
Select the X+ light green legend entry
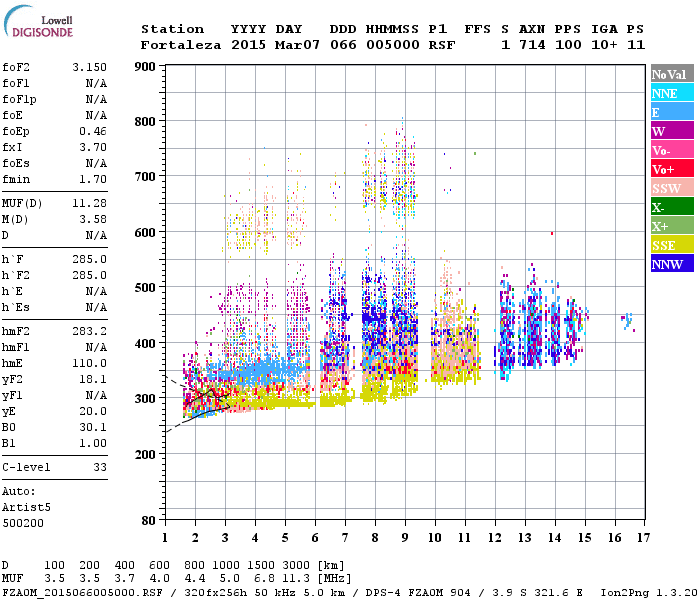click(x=671, y=226)
